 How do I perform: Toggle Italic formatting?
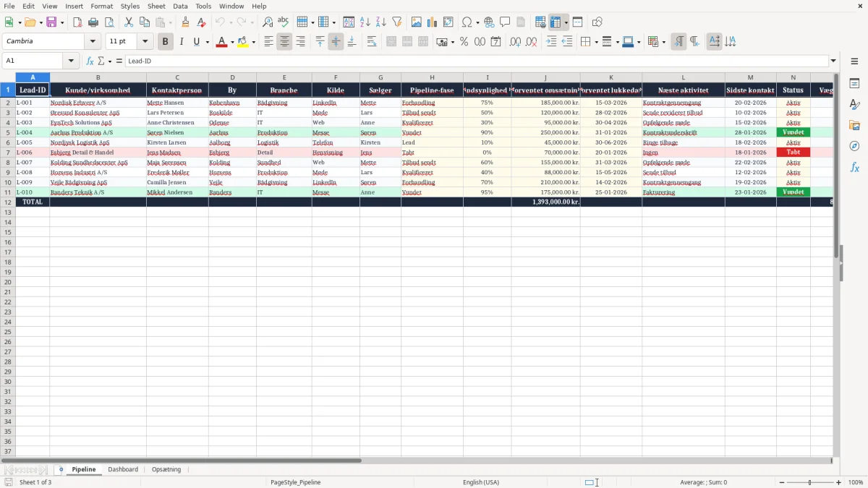[181, 42]
